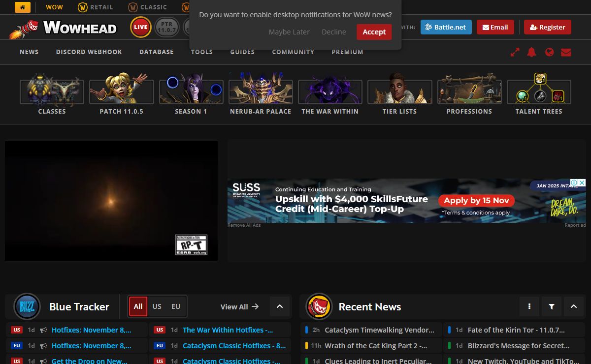Viewport: 591px width, 364px height.
Task: Click the ESRB RP-T rating badge
Action: [191, 244]
